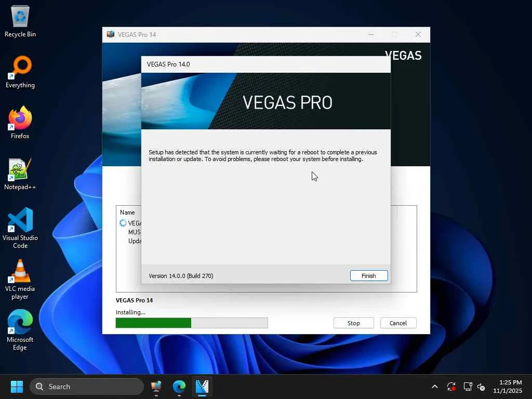Click the taskbar Search box
The image size is (532, 399).
87,387
